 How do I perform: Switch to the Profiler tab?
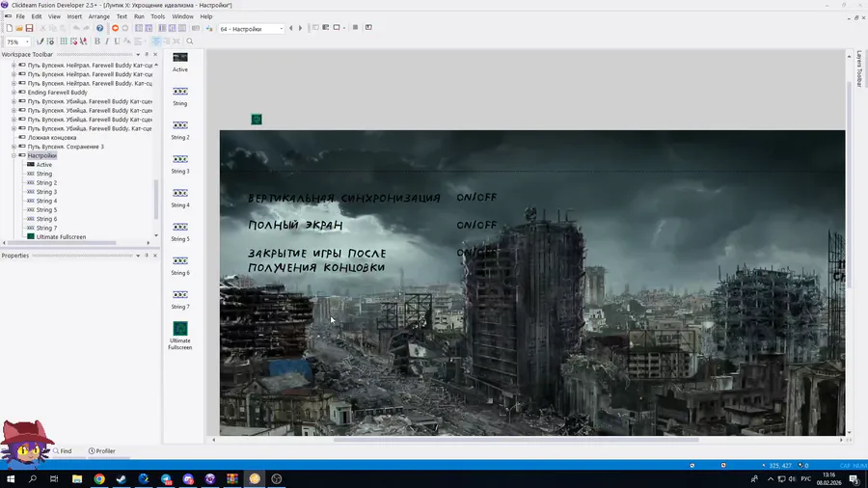point(102,451)
